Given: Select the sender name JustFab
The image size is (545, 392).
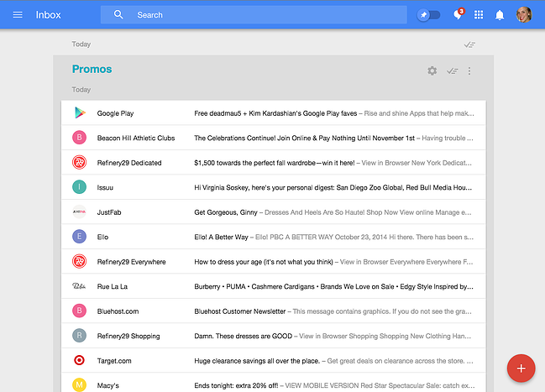Looking at the screenshot, I should 109,212.
